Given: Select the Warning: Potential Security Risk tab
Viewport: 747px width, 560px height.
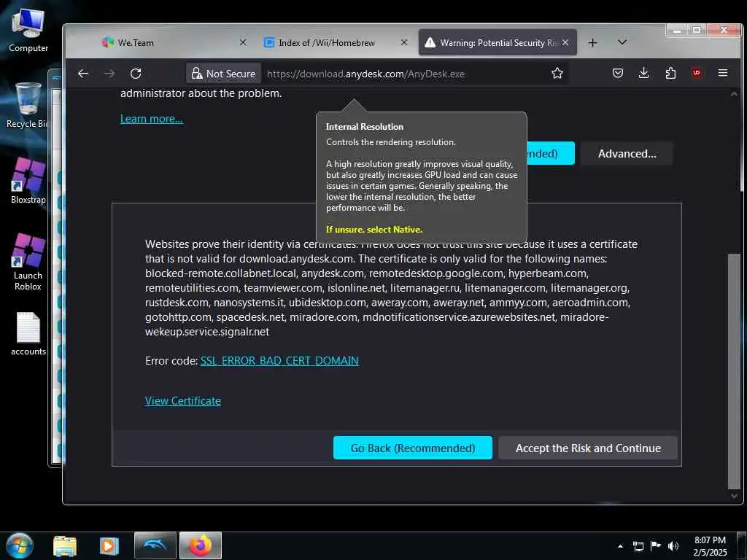Looking at the screenshot, I should click(497, 42).
